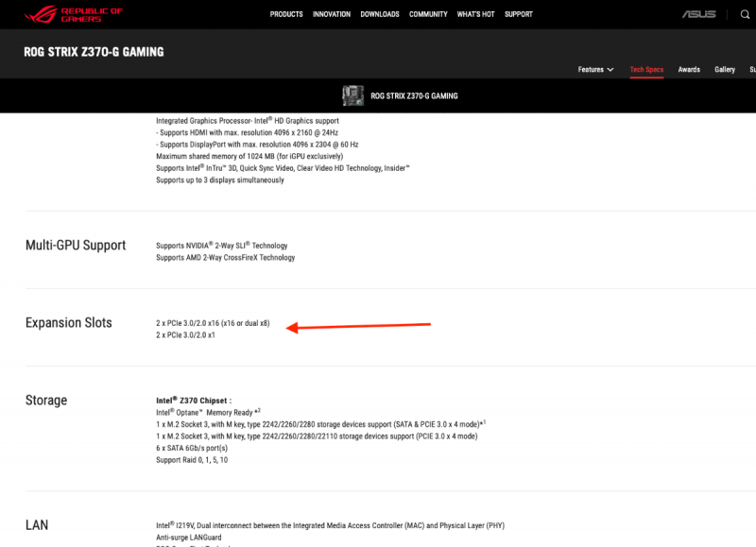
Task: Expand the Features dropdown
Action: 595,69
